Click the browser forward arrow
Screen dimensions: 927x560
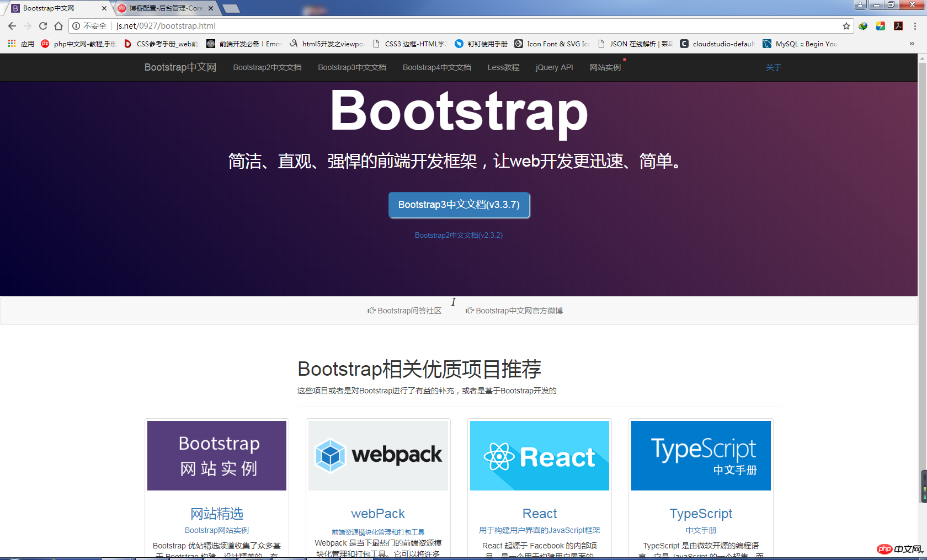point(28,26)
